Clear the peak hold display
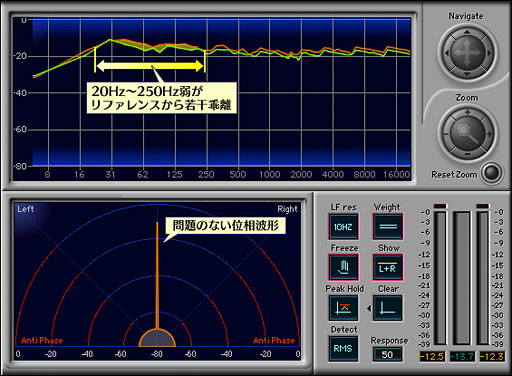The image size is (512, 376). click(387, 308)
